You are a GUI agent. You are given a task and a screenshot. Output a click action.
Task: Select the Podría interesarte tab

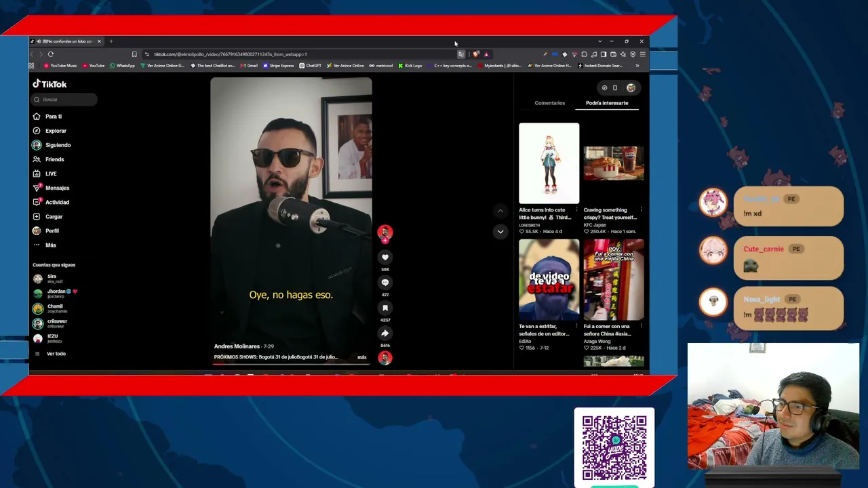[x=607, y=103]
